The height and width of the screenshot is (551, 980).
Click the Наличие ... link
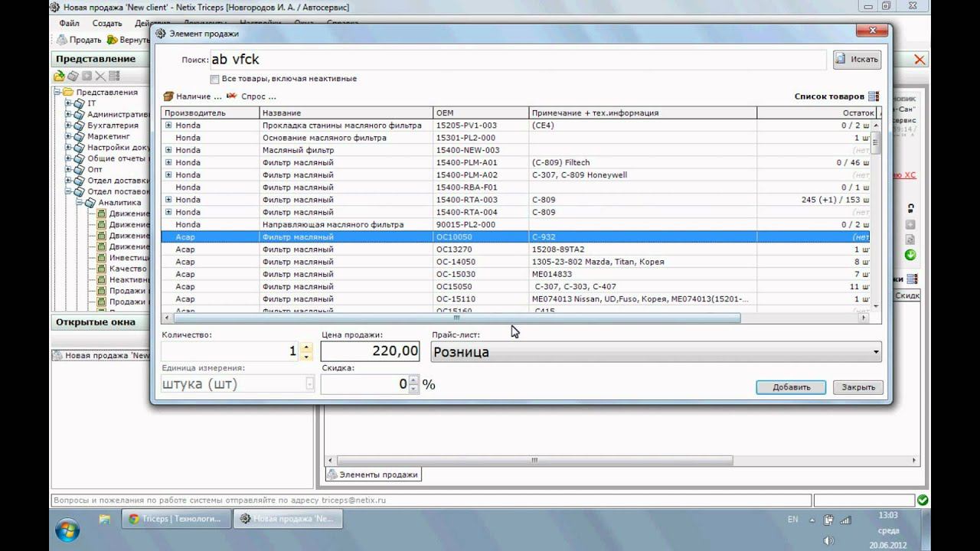(198, 96)
